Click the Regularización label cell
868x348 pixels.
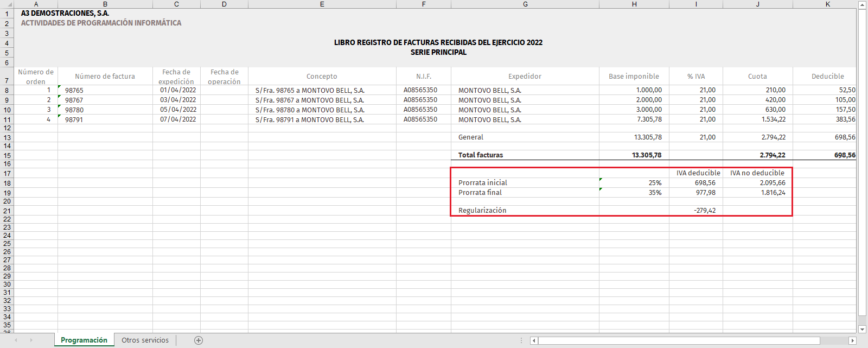[525, 211]
